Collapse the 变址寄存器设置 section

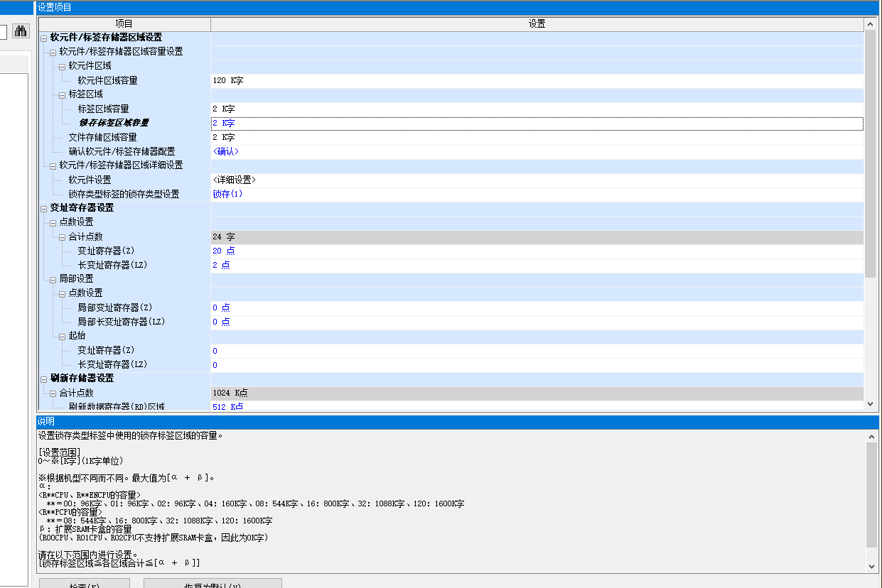44,208
